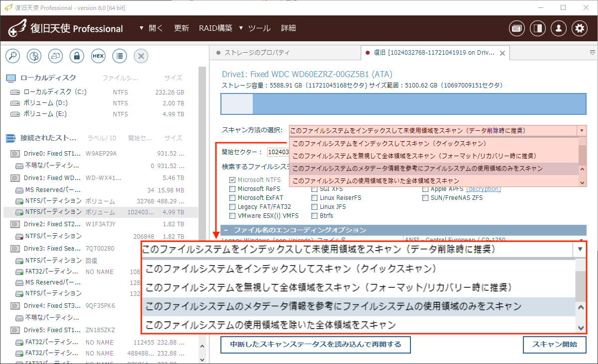Image resolution: width=598 pixels, height=364 pixels.
Task: Select the 不明なパーティシ... row under Drive0
Action: (101, 165)
